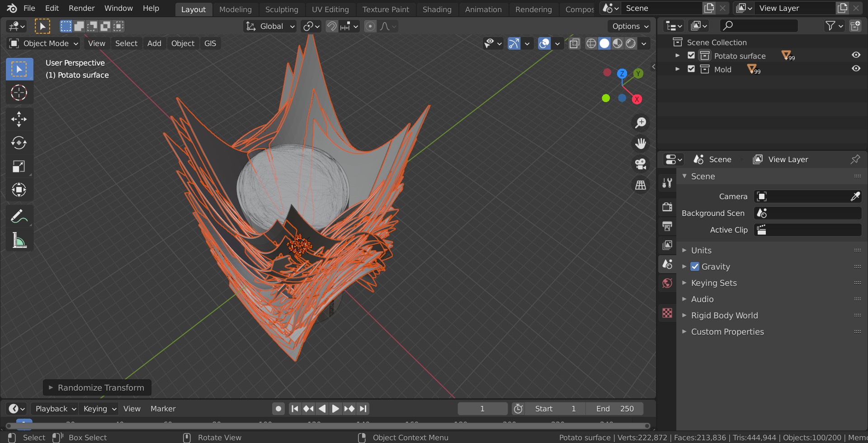
Task: Select the Move tool in toolbar
Action: 19,119
